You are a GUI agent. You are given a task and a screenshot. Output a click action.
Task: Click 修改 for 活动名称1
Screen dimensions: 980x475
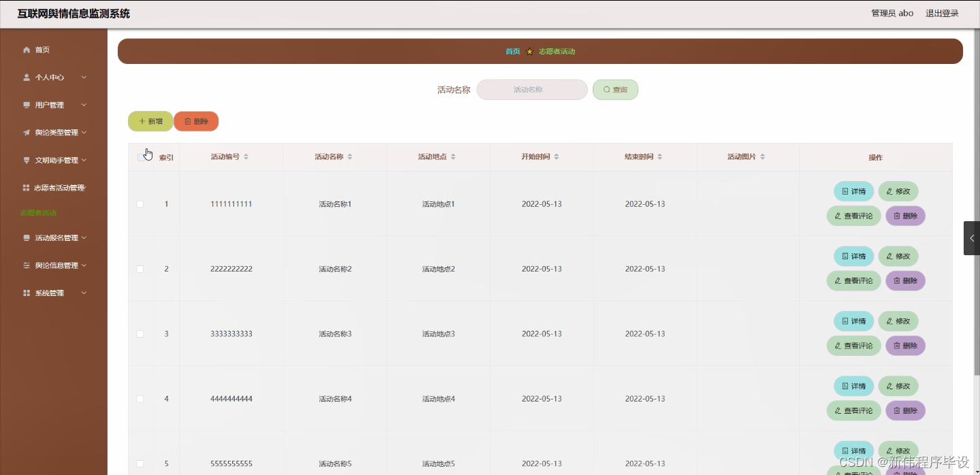898,191
